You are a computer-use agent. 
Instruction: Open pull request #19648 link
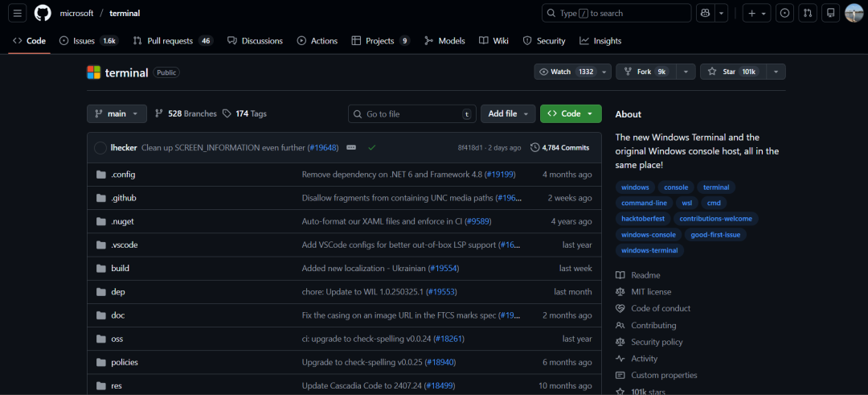click(x=323, y=148)
